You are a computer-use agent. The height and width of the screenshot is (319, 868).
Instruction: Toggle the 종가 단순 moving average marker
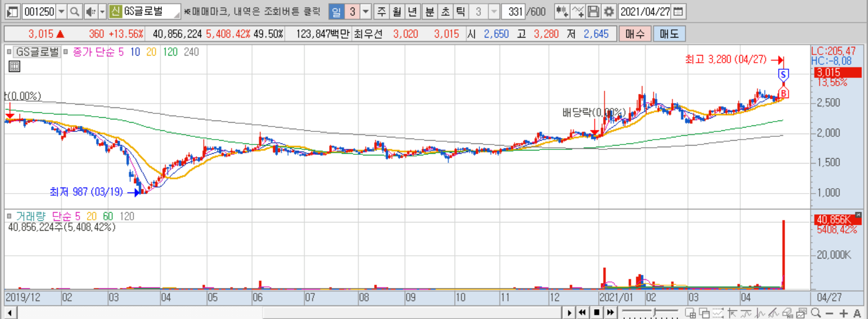[66, 52]
